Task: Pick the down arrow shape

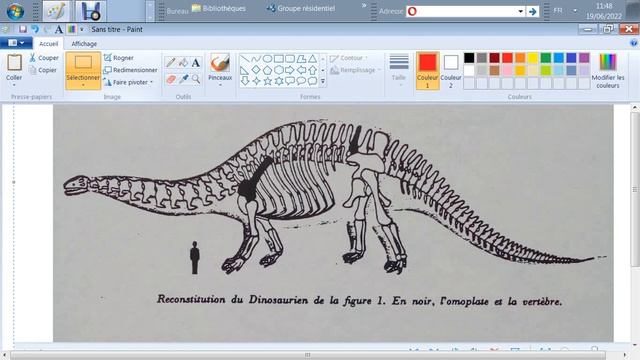Action: pyautogui.click(x=245, y=81)
